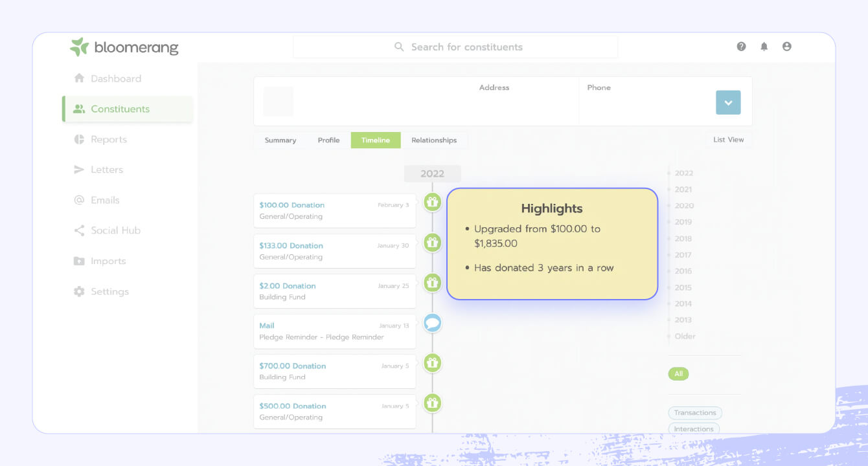Click 'February 3' date on first donation
This screenshot has height=466, width=868.
click(x=393, y=205)
